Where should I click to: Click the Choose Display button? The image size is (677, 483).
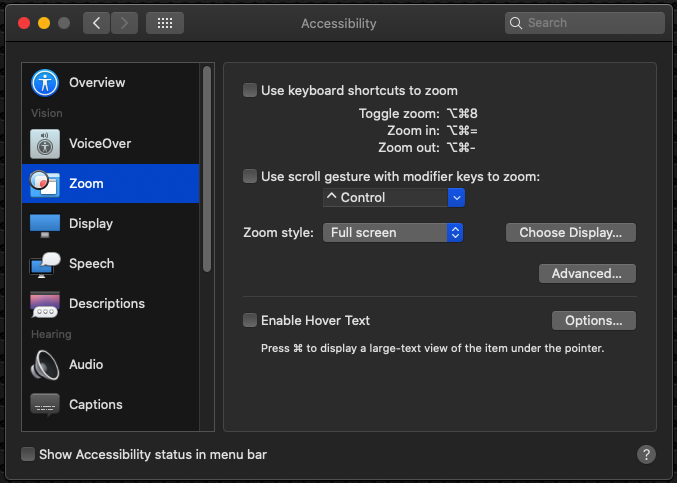[x=570, y=233]
